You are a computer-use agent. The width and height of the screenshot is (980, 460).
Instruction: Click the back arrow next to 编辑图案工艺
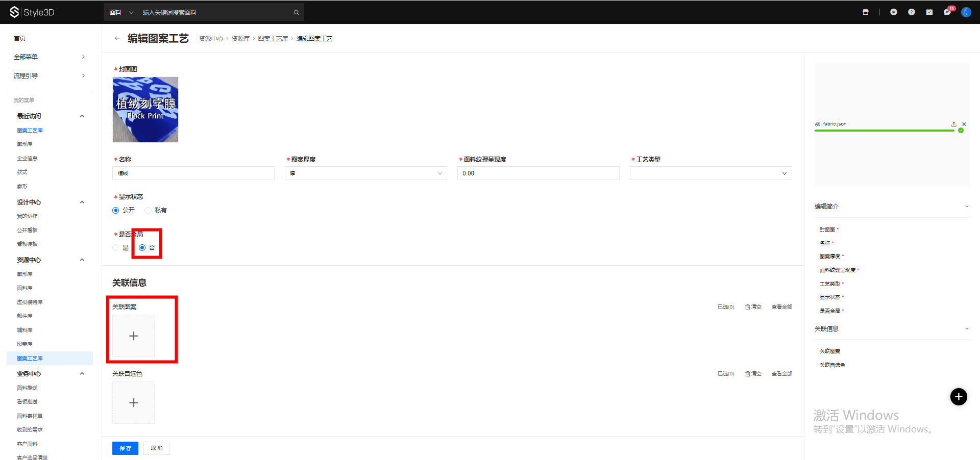[x=117, y=38]
